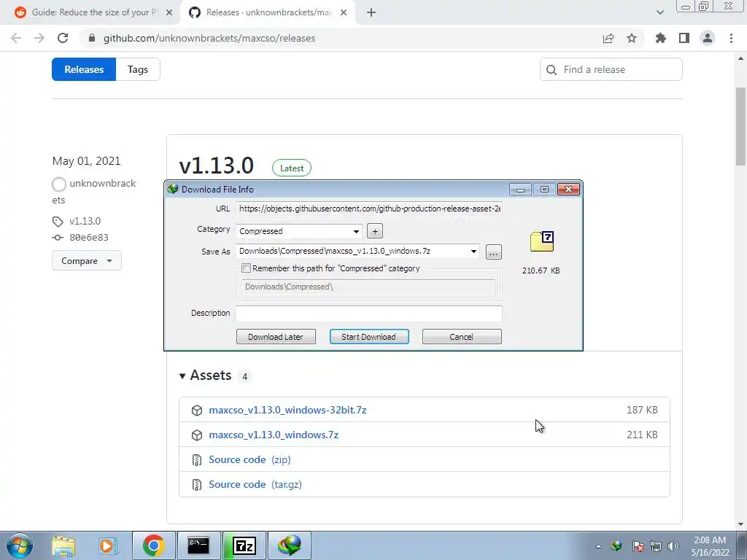Open commit 80e6e83
747x560 pixels.
88,237
